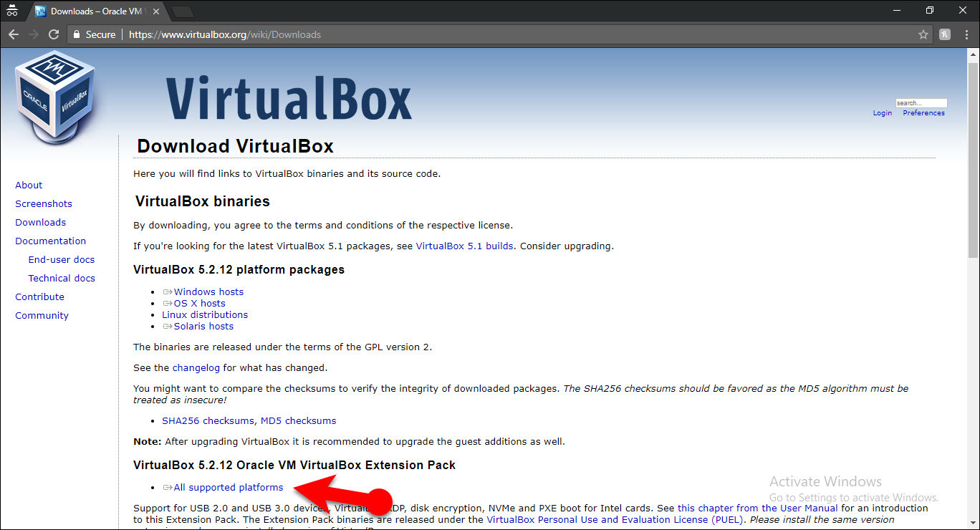Click the browser back arrow button
Image resolution: width=980 pixels, height=530 pixels.
click(14, 34)
